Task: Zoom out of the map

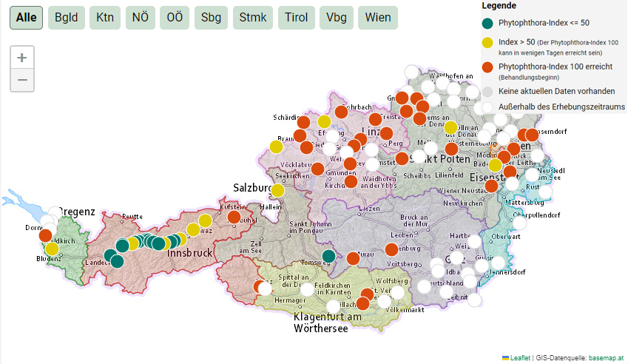Action: 22,80
